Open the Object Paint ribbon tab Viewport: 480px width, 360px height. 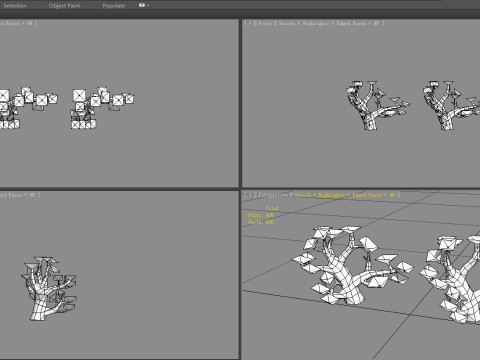point(64,6)
